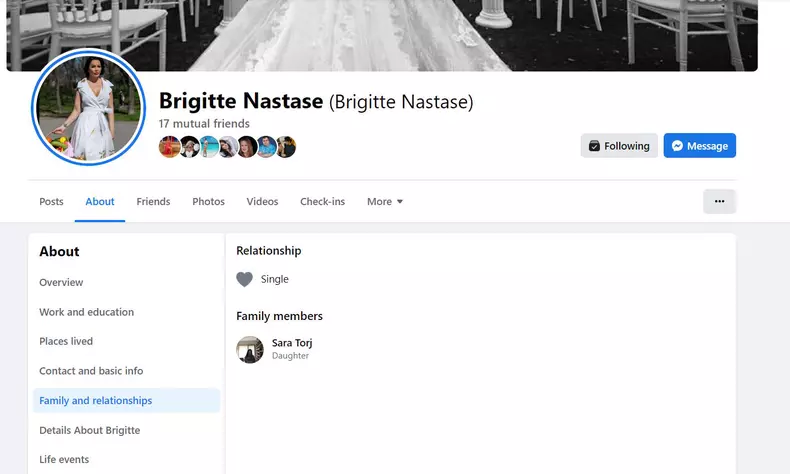Open Sara Torj's profile picture thumbnail
This screenshot has height=474, width=790.
click(250, 349)
